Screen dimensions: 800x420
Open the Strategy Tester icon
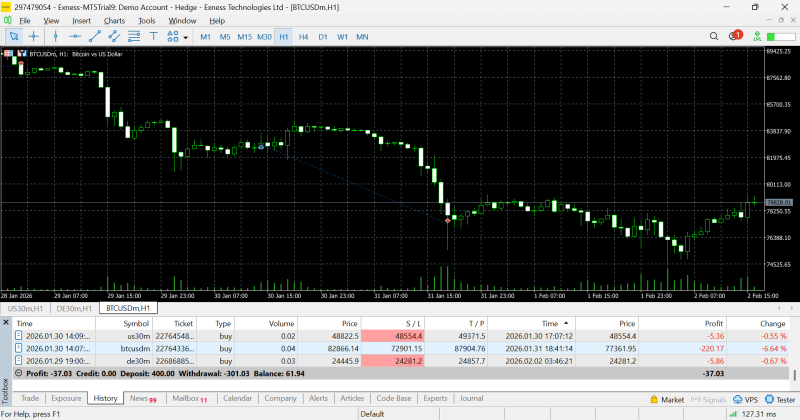click(769, 400)
